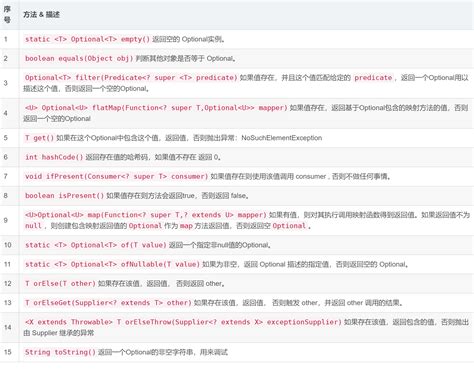Click the 'T orElseGet(Supplier<? extends T> other)' code
This screenshot has height=373, width=474.
pyautogui.click(x=108, y=303)
